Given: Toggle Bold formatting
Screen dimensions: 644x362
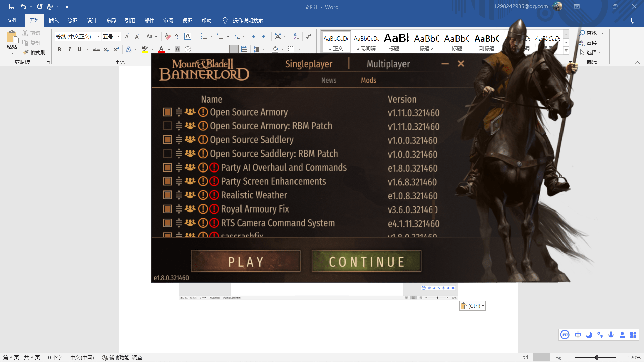Looking at the screenshot, I should click(59, 49).
